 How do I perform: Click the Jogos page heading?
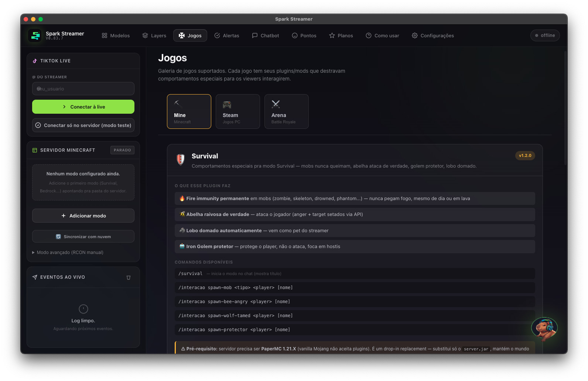172,58
